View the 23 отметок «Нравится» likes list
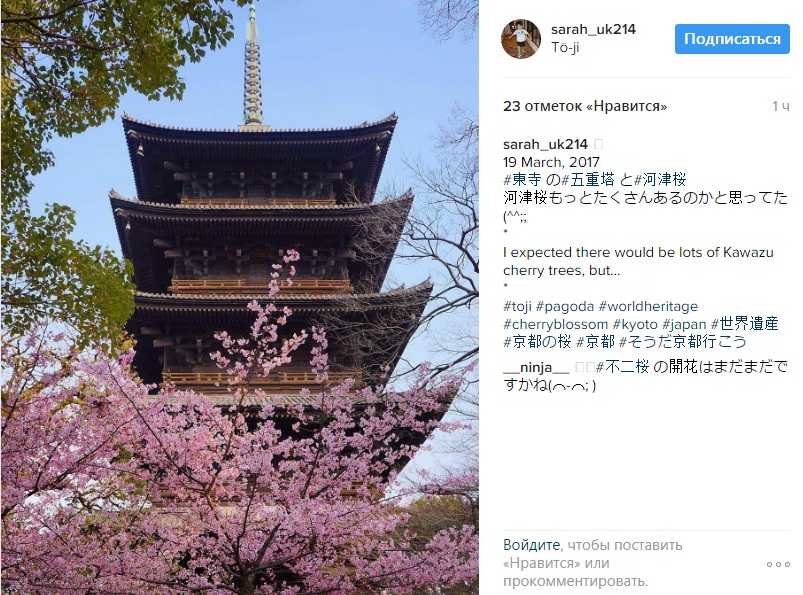This screenshot has width=803, height=595. [585, 106]
